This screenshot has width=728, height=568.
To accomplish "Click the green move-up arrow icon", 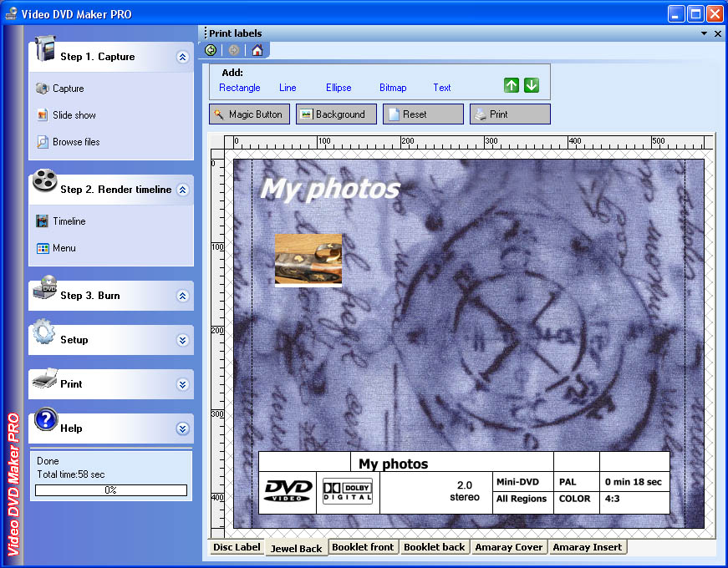I will (512, 86).
